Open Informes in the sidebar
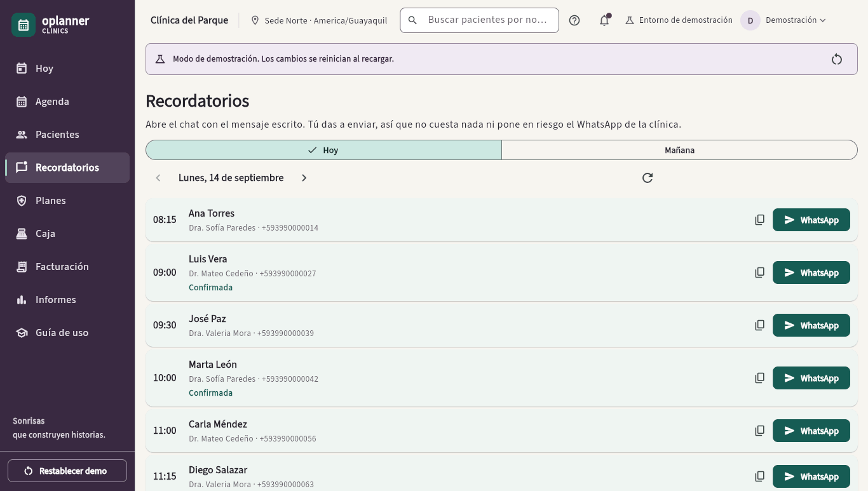 point(67,300)
